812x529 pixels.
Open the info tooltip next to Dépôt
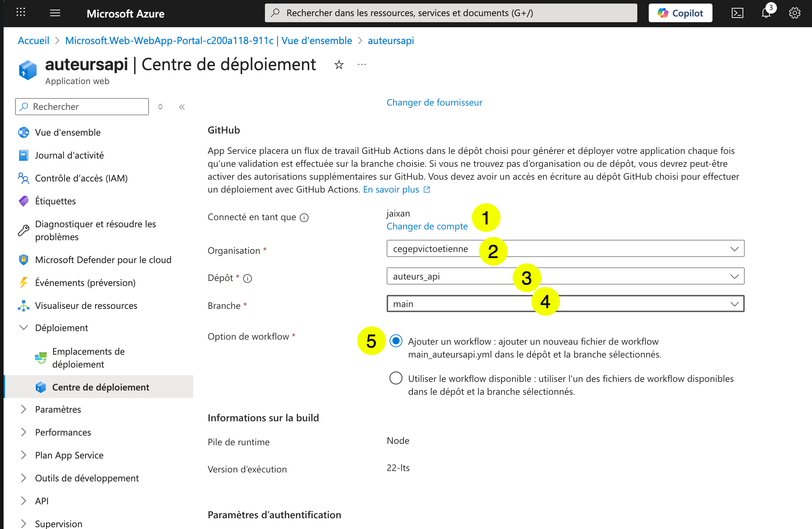[248, 278]
